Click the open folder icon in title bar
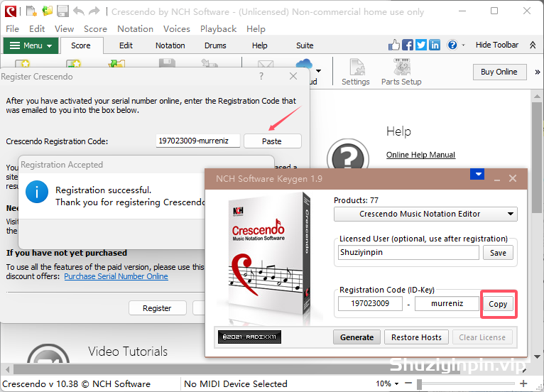Screen dimensions: 544x392 coord(47,11)
